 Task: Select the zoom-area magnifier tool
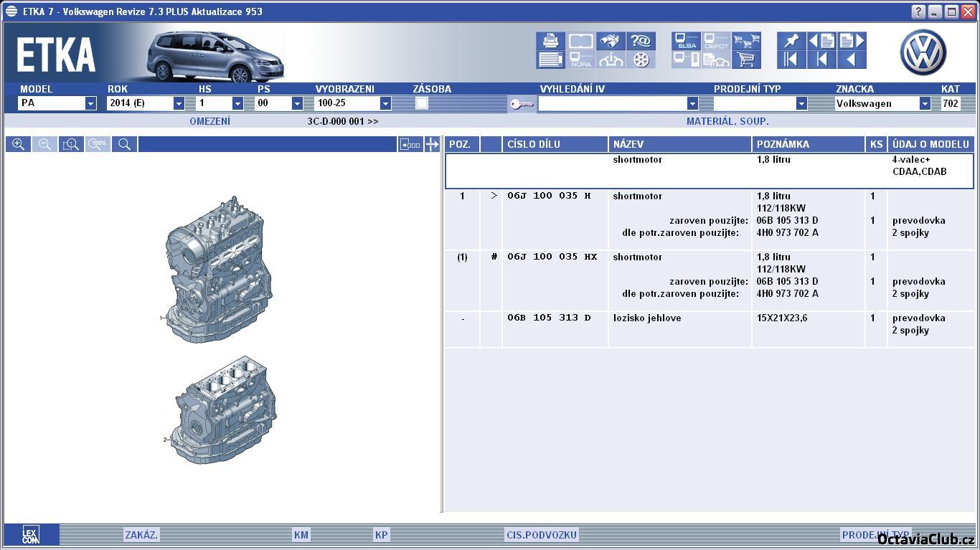pyautogui.click(x=71, y=144)
